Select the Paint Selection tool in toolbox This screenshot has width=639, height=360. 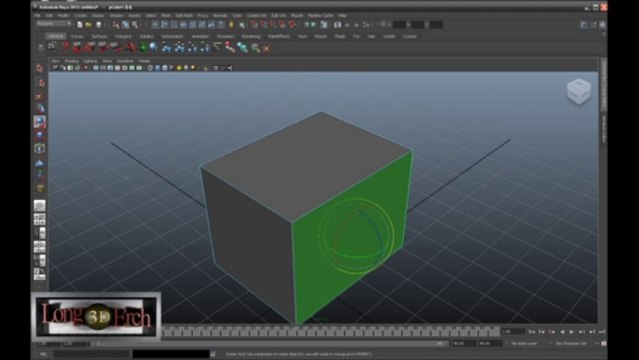coord(39,96)
